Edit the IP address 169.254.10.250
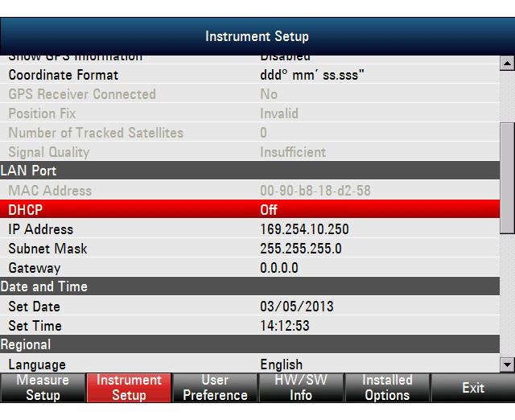The image size is (515, 420). click(304, 229)
